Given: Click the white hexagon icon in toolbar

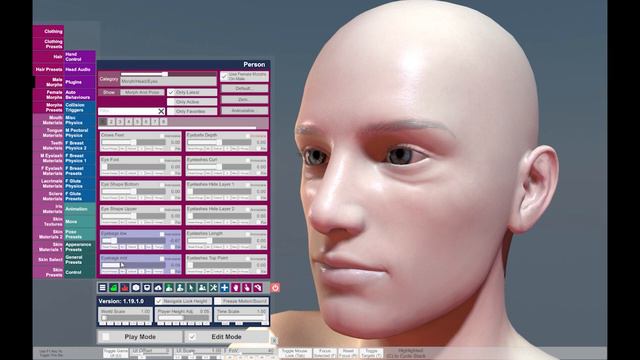Looking at the screenshot, I should pos(136,288).
